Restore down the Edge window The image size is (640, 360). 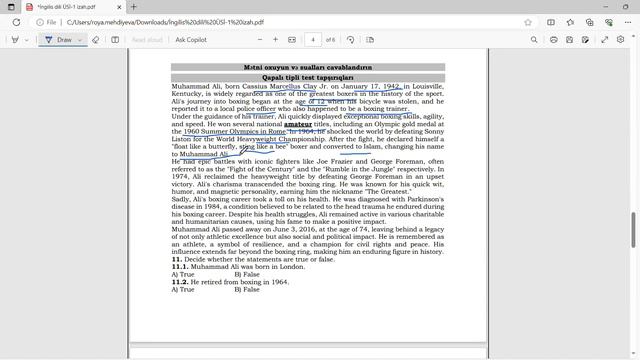click(625, 7)
